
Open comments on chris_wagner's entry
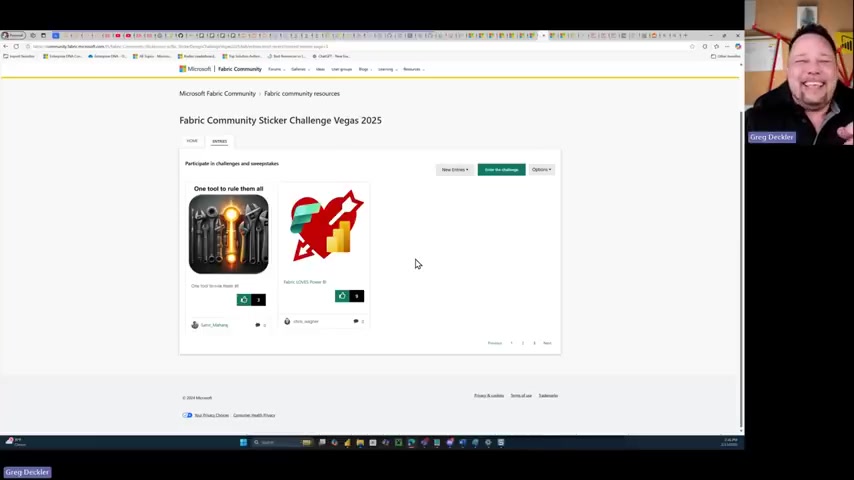[x=356, y=321]
